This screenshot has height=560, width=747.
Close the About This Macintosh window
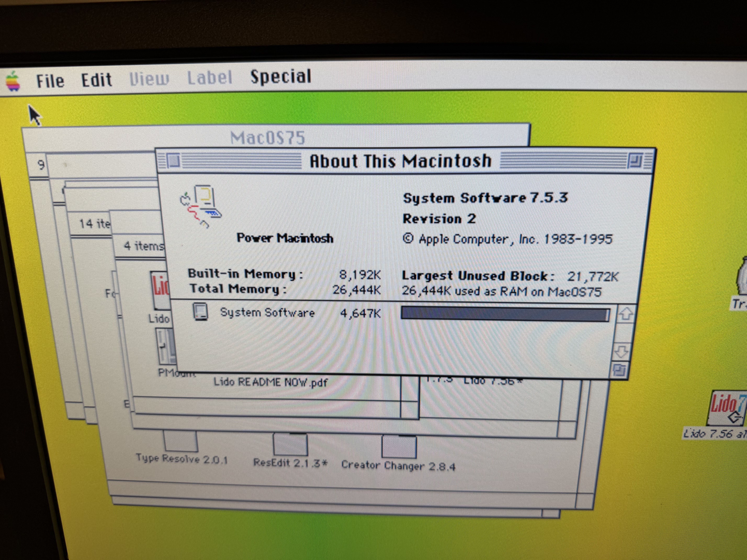click(x=173, y=161)
